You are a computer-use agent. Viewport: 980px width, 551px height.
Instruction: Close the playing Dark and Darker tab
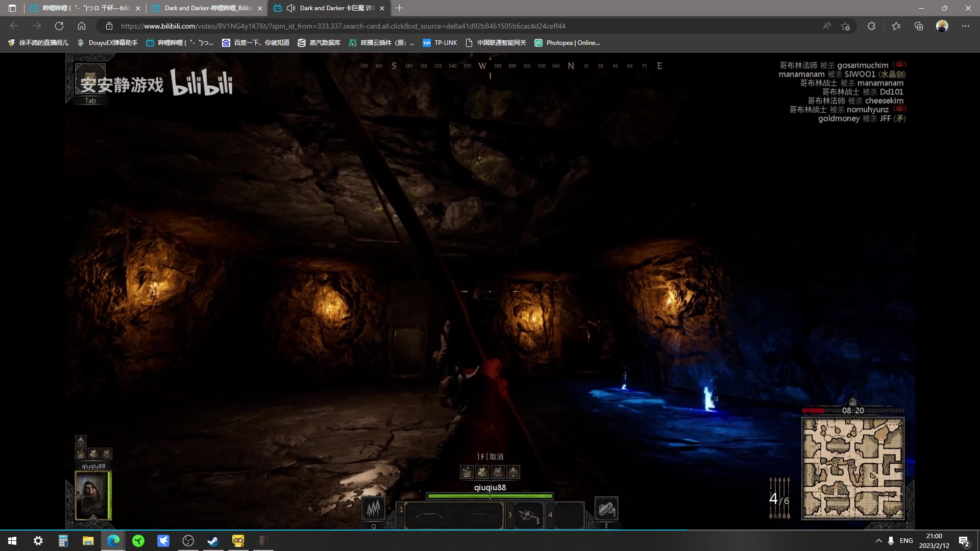pos(382,8)
